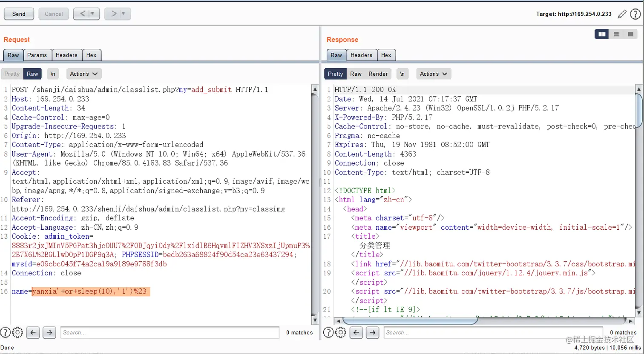Viewport: 644px width, 354px height.
Task: Click the Send request button
Action: [19, 14]
